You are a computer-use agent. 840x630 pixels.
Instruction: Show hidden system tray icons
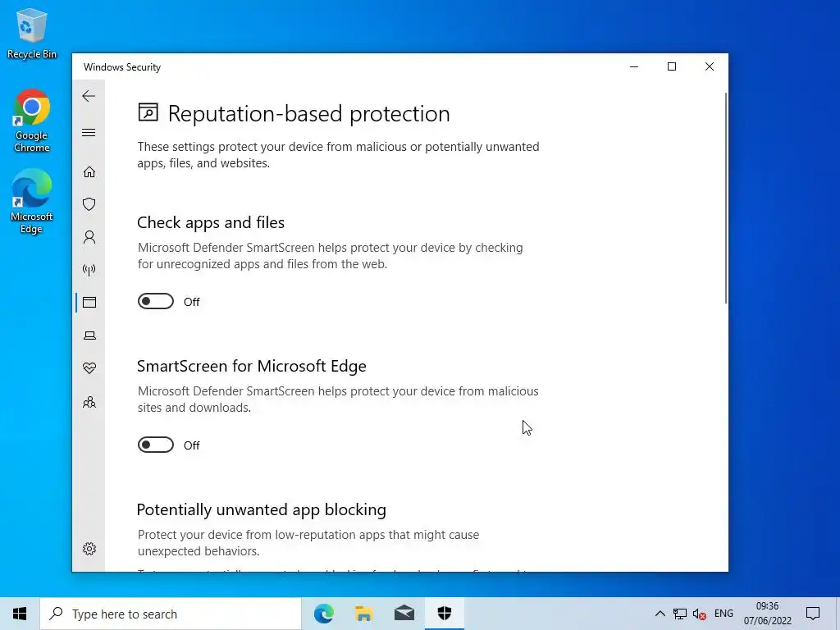point(660,614)
